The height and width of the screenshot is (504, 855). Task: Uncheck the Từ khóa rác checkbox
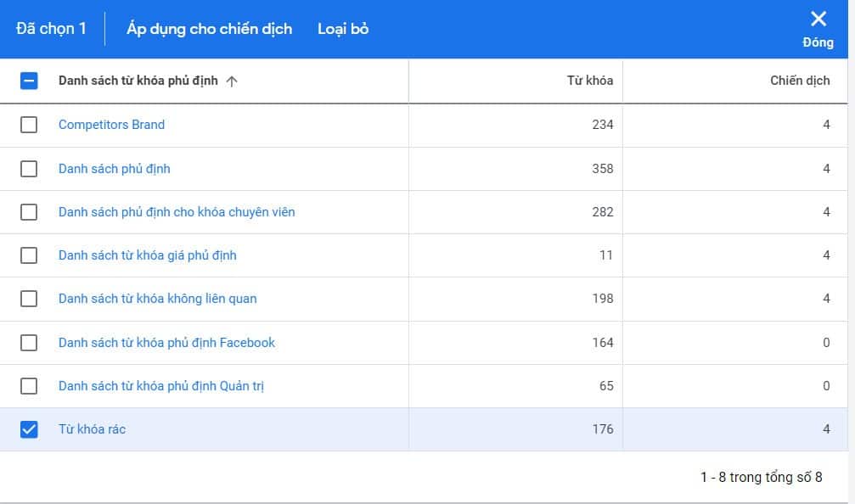[29, 429]
